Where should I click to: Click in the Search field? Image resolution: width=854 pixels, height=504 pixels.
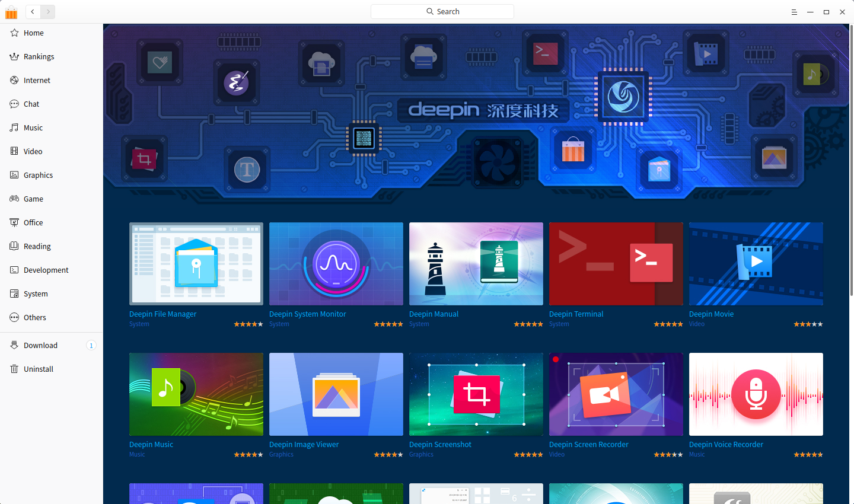pos(442,11)
